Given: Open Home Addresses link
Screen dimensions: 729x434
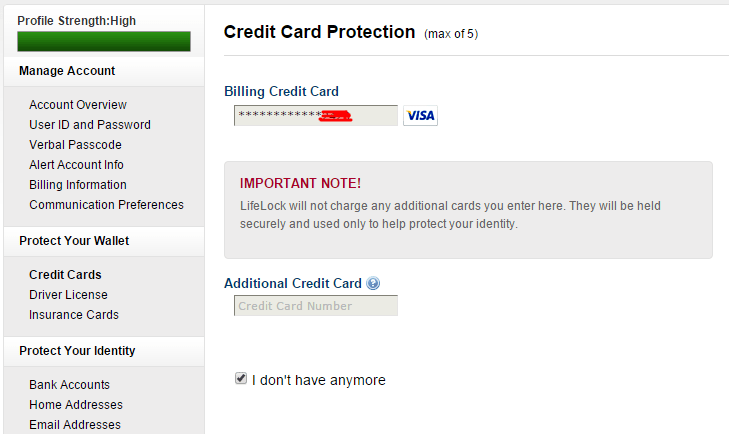Looking at the screenshot, I should [x=76, y=405].
